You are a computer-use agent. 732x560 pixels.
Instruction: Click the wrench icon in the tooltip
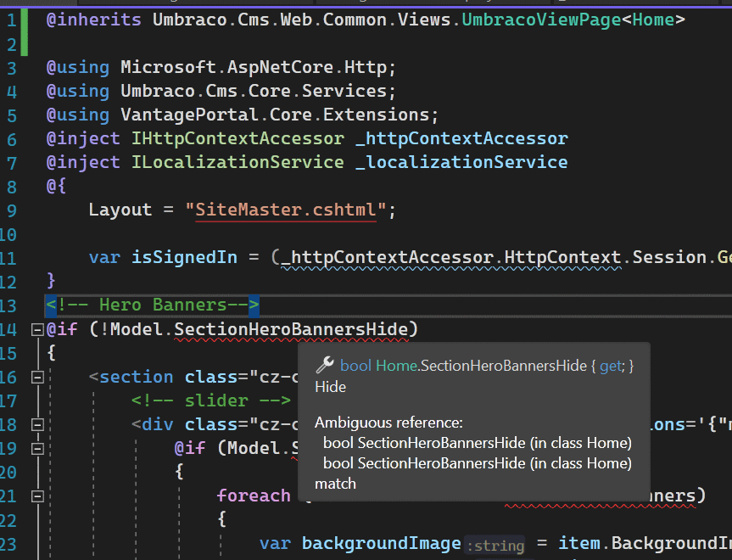click(x=325, y=365)
